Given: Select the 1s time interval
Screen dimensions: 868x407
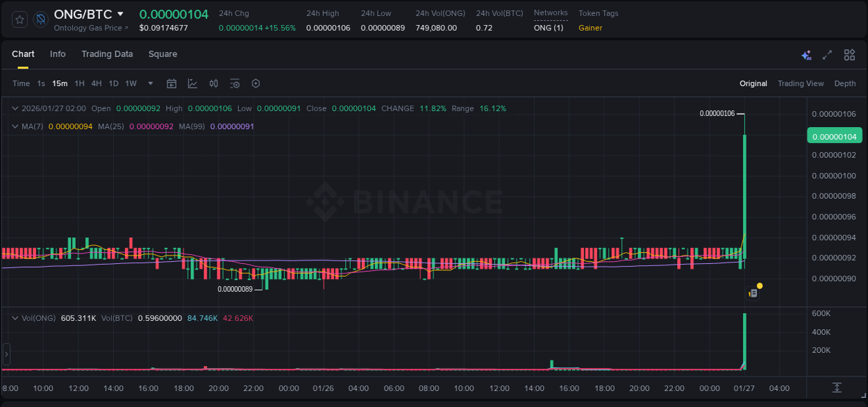Looking at the screenshot, I should [x=41, y=83].
